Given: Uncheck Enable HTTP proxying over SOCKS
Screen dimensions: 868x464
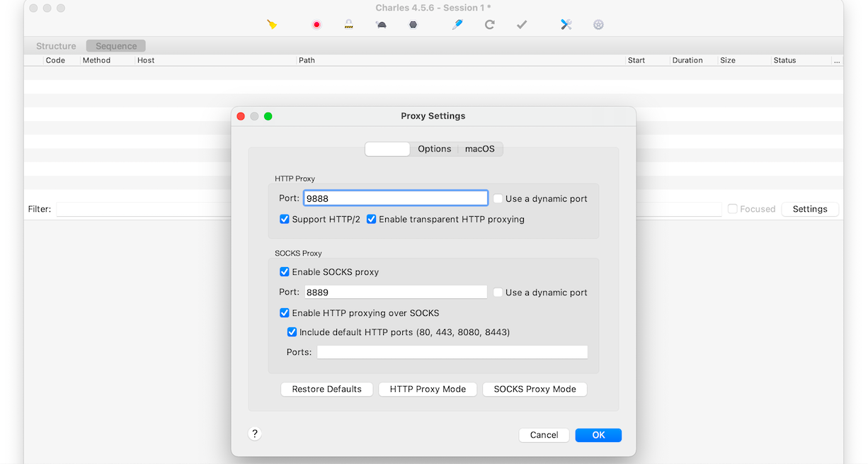Looking at the screenshot, I should click(x=285, y=313).
